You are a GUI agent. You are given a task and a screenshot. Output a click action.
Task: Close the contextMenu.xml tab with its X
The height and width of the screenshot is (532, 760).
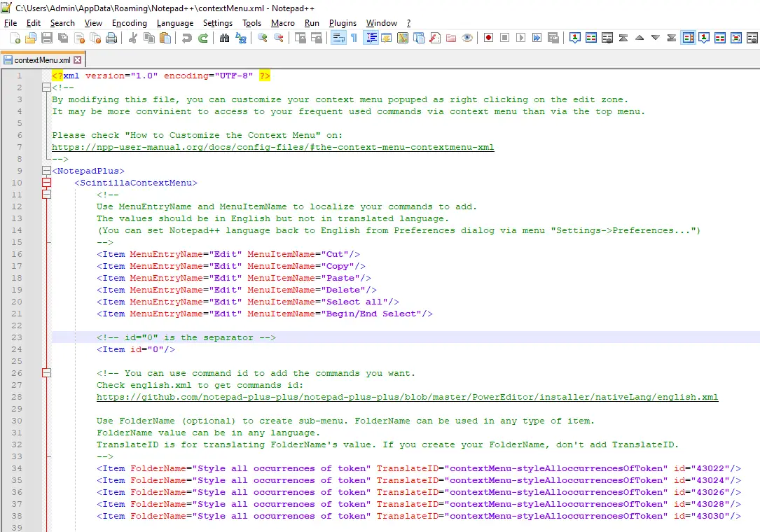(78, 60)
